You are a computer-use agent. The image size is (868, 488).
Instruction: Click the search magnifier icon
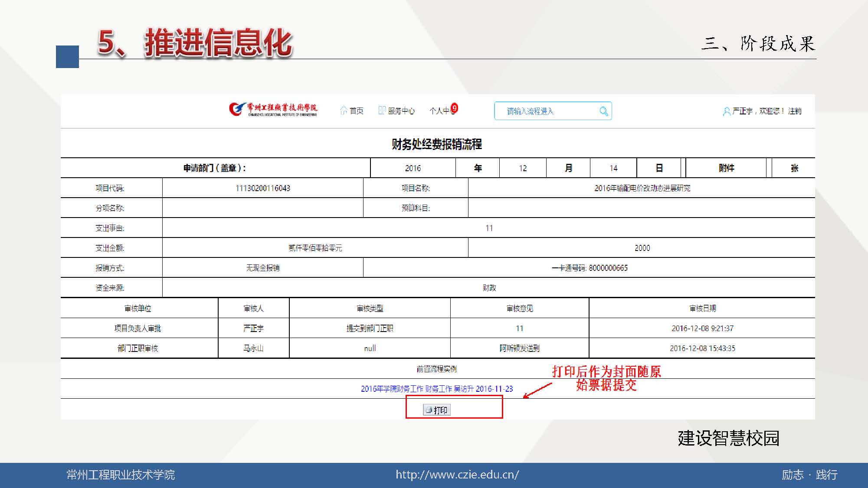(x=603, y=111)
